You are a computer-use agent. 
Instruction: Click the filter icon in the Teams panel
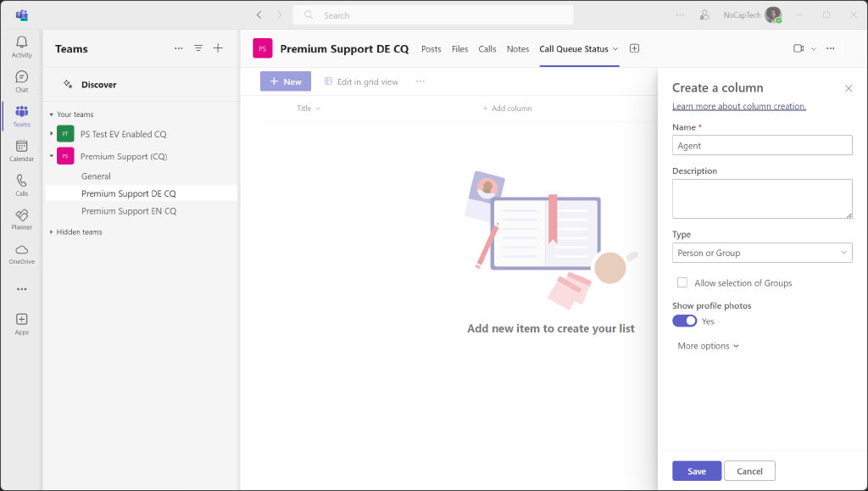point(198,48)
